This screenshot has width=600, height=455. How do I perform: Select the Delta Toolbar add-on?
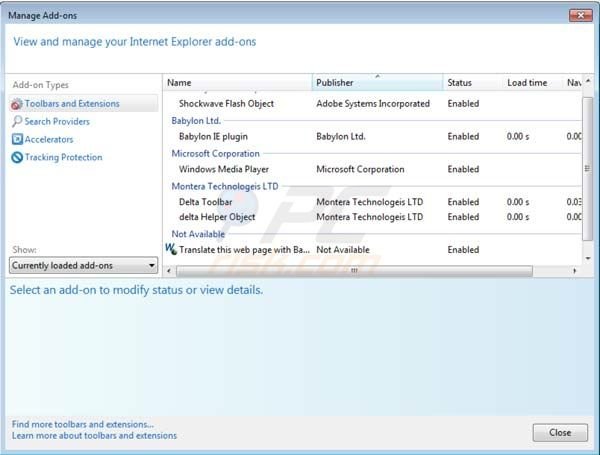tap(205, 202)
